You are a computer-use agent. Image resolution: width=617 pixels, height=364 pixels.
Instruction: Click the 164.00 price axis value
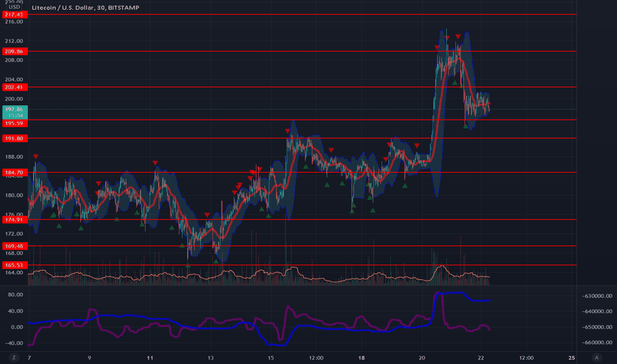click(14, 272)
